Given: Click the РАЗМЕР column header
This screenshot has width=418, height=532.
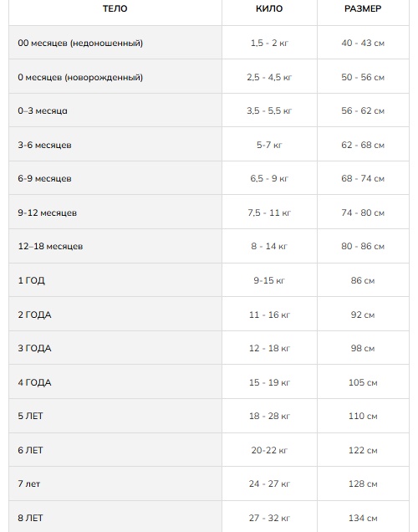Looking at the screenshot, I should tap(363, 8).
